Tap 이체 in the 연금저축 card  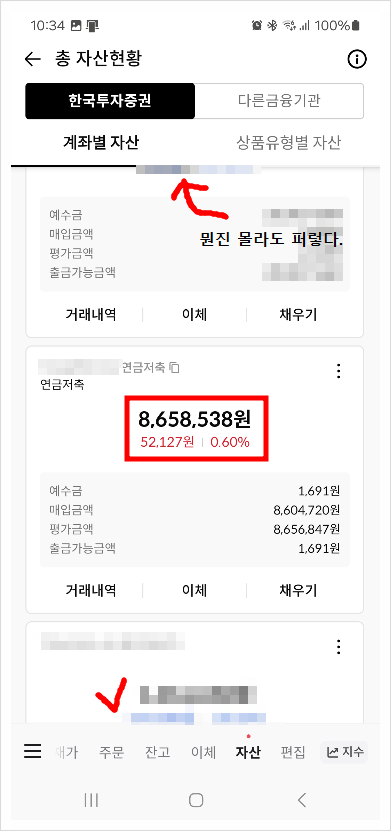coord(194,590)
